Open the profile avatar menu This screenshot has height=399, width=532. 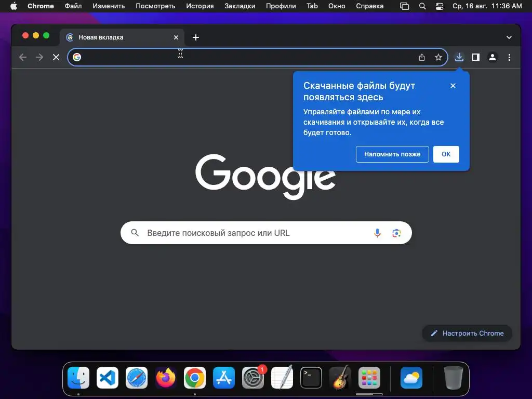pos(493,57)
